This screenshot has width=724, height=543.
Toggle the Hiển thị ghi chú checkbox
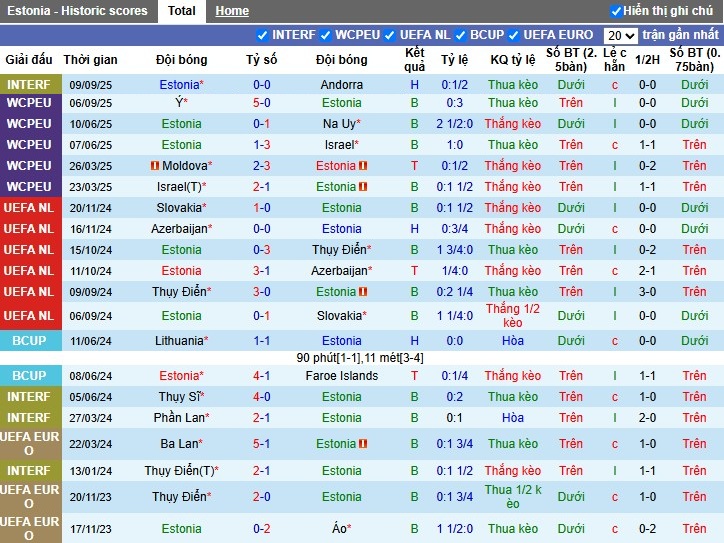tap(616, 11)
